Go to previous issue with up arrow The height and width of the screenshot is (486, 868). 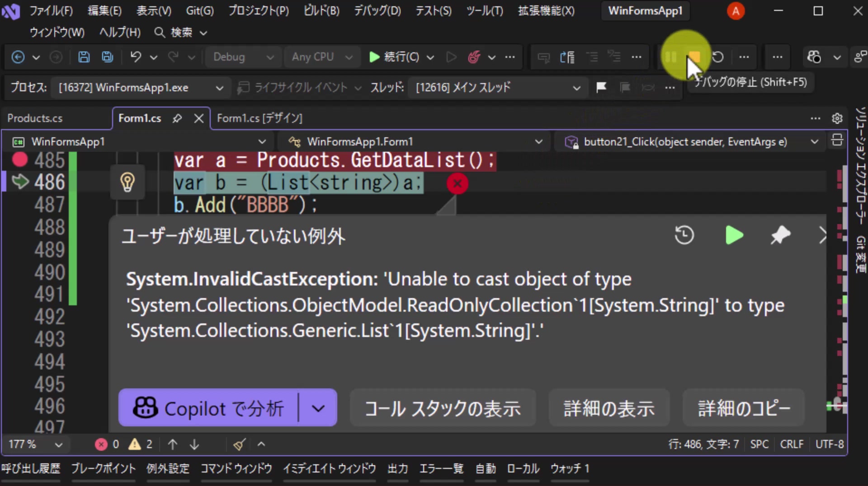173,444
